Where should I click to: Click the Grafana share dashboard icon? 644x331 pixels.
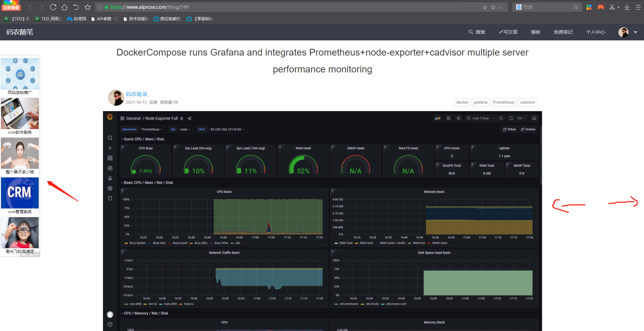tap(189, 119)
